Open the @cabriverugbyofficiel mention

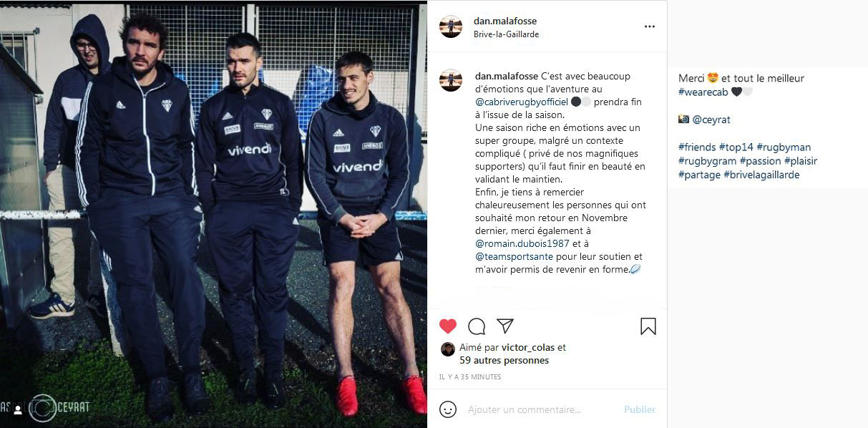pyautogui.click(x=522, y=102)
